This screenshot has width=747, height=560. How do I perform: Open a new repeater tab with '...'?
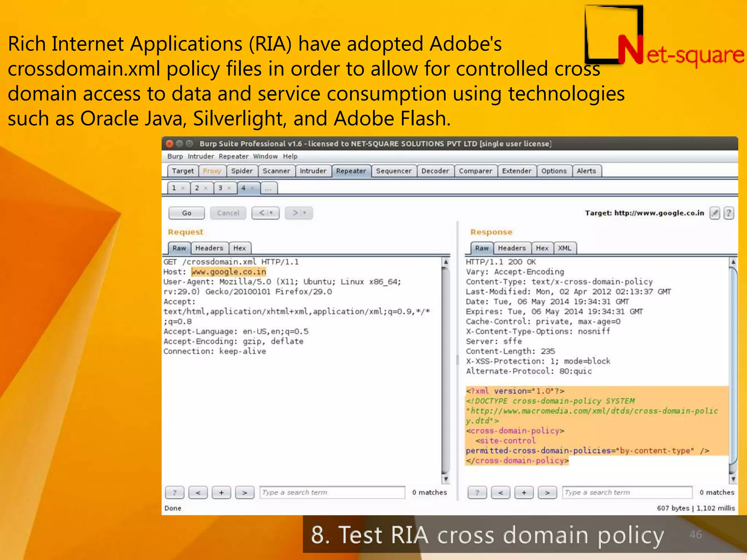tap(268, 188)
